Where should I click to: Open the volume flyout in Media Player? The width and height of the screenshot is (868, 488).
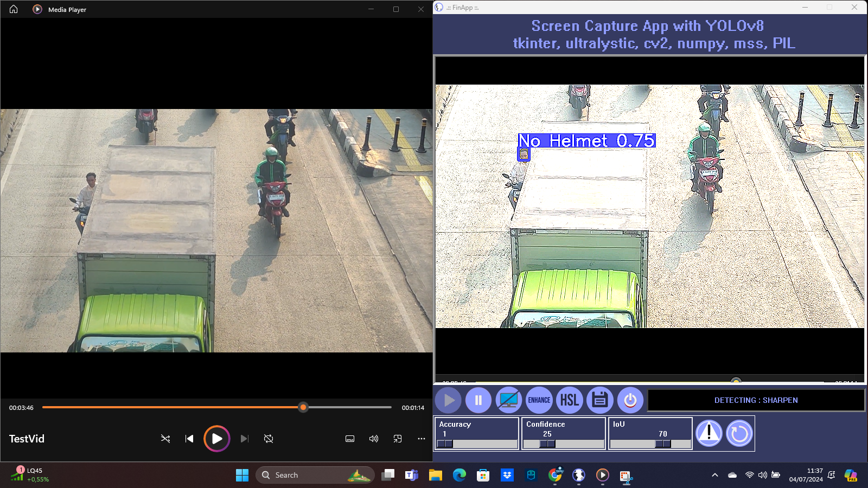click(374, 439)
